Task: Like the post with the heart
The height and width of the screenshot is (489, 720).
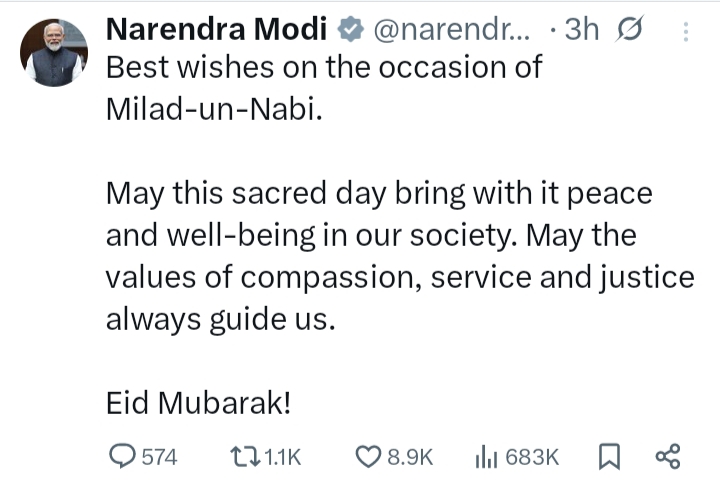Action: click(x=368, y=457)
